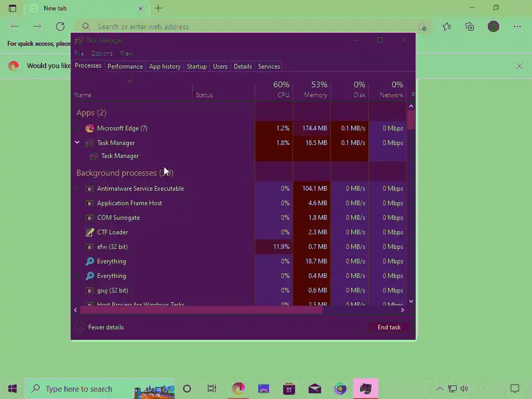Viewport: 532px width, 399px height.
Task: Open Task View on taskbar
Action: click(x=212, y=389)
